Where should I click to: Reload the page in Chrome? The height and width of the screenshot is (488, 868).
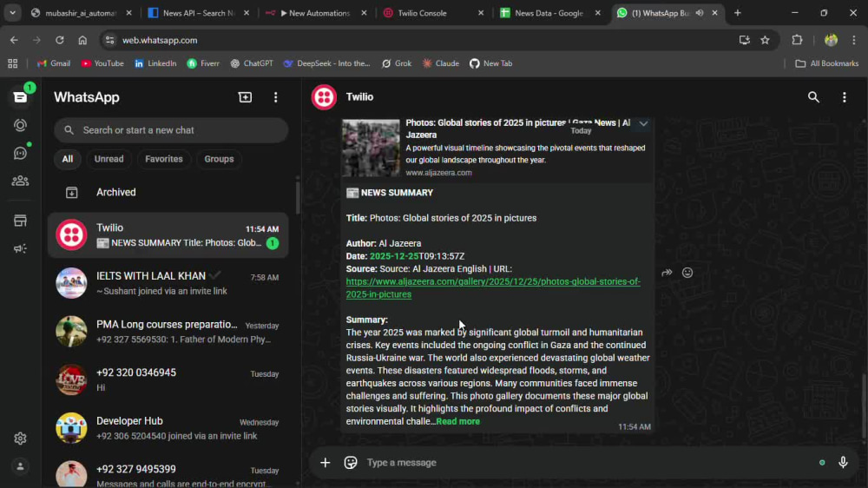59,40
